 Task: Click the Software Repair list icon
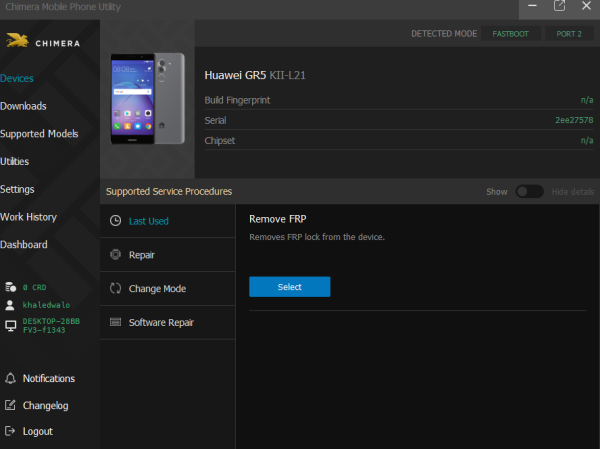coord(115,322)
